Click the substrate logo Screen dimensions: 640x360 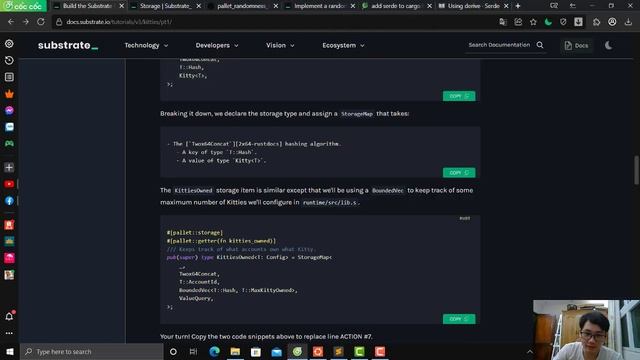point(68,45)
